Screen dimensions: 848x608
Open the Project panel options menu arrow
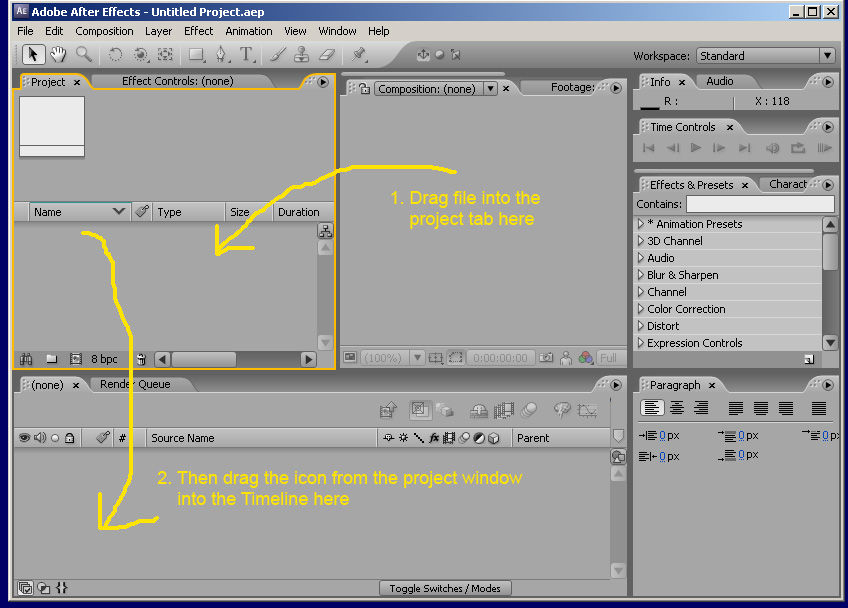[x=323, y=82]
